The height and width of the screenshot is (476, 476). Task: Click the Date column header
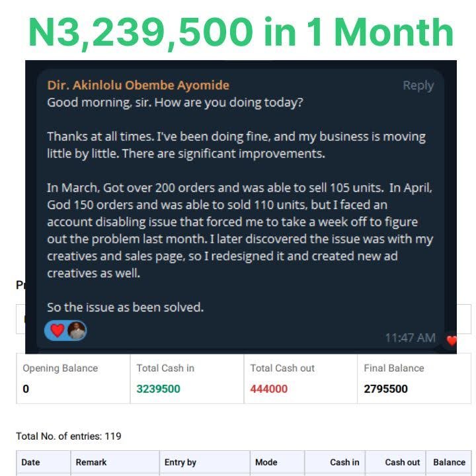[x=30, y=462]
